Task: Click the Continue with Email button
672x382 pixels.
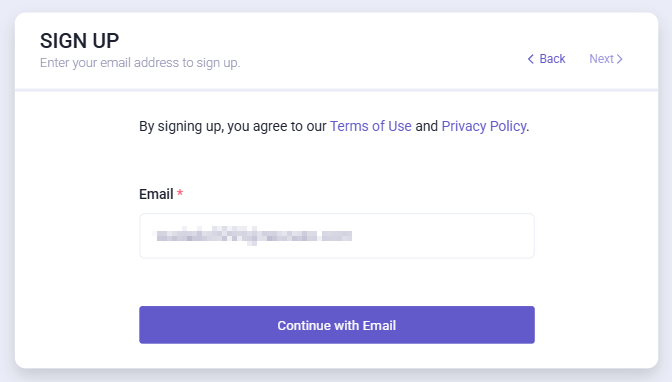Action: 337,325
